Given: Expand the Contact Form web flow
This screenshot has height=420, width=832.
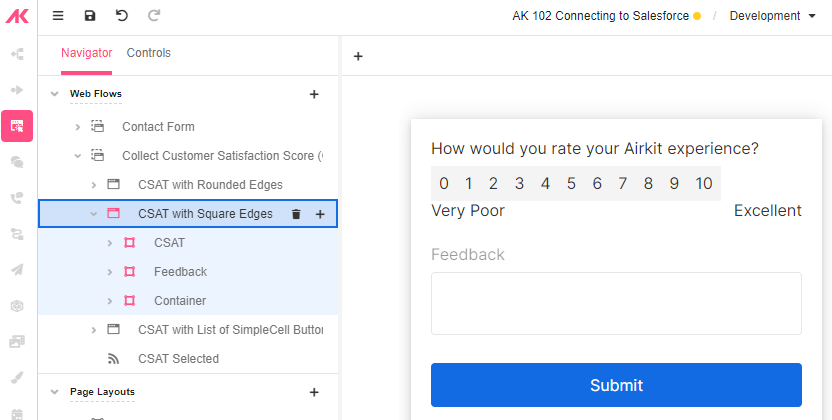Looking at the screenshot, I should point(77,127).
